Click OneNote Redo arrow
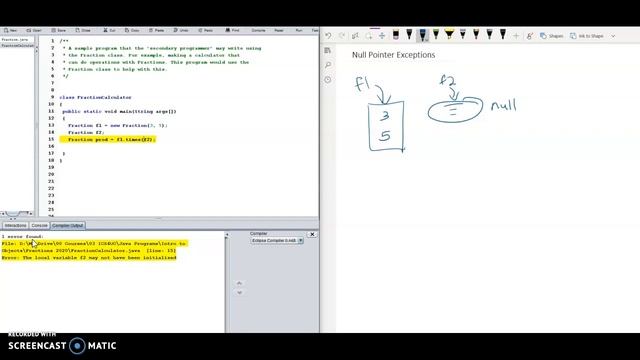Image resolution: width=640 pixels, height=360 pixels. pos(342,36)
